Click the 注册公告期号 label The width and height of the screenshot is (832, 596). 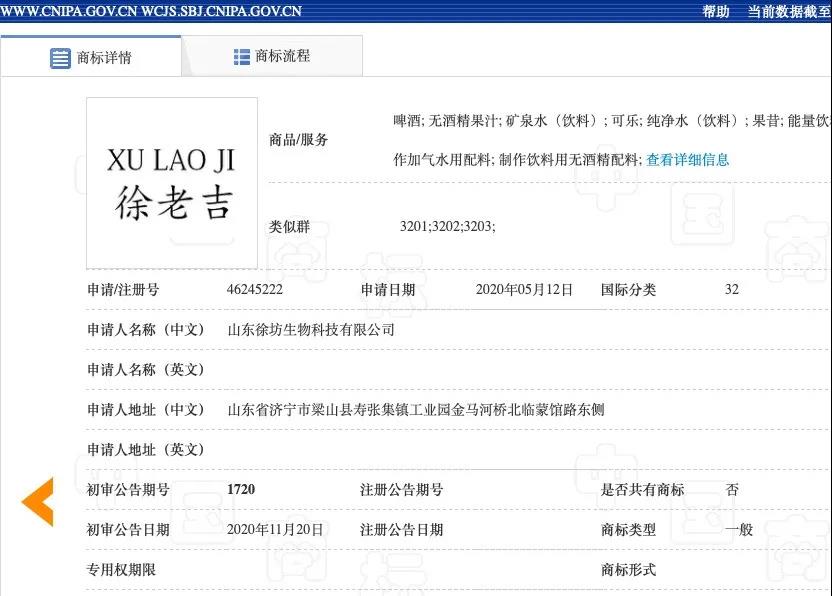[401, 489]
